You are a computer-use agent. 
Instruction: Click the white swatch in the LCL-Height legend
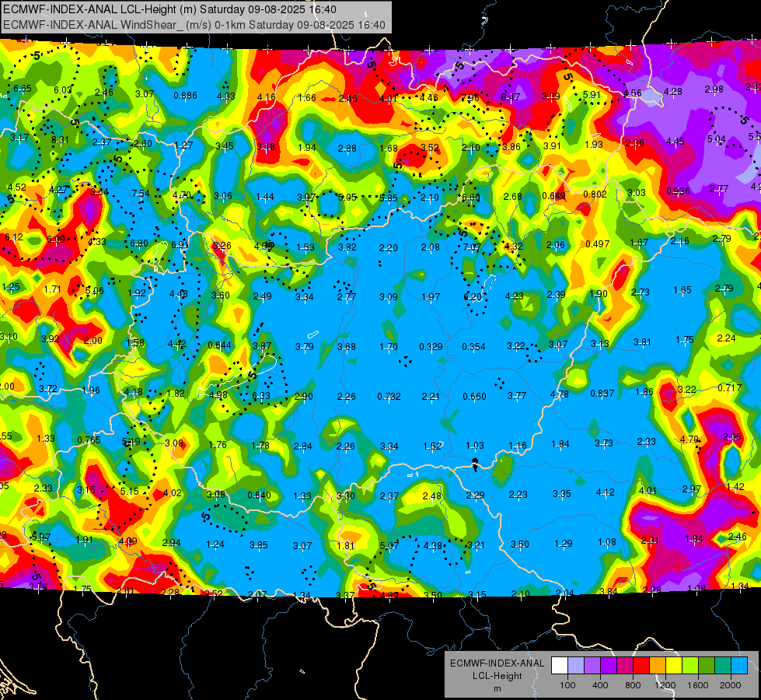pyautogui.click(x=560, y=666)
